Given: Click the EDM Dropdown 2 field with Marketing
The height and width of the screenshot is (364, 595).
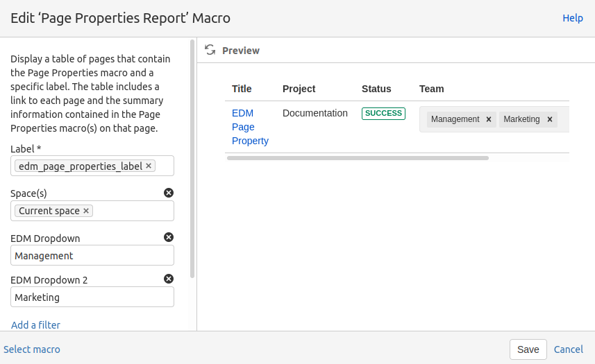Looking at the screenshot, I should [92, 297].
